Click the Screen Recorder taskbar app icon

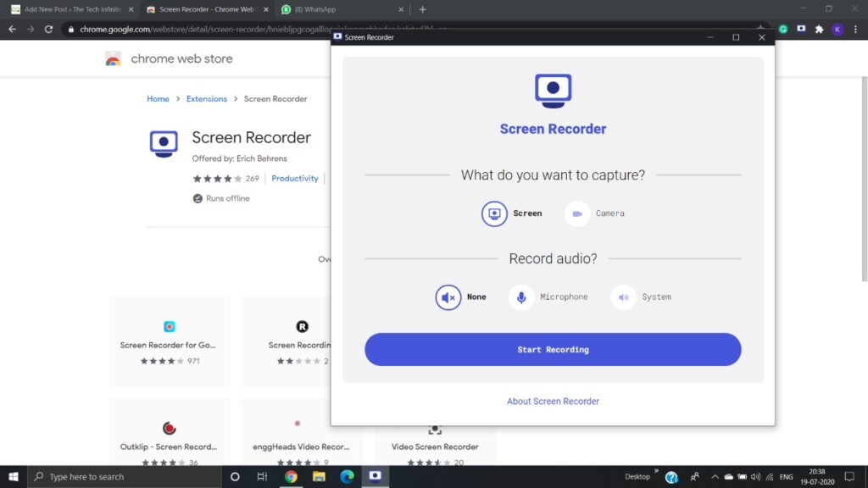point(376,476)
